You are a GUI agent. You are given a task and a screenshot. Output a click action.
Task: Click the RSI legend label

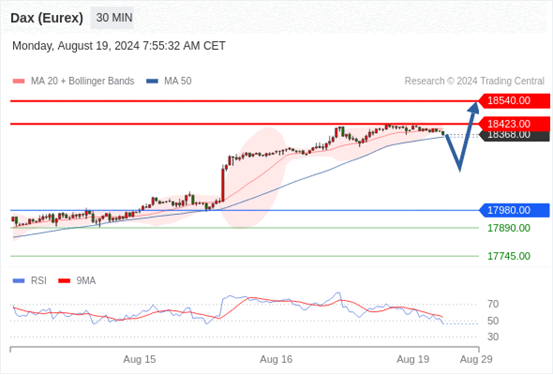(38, 281)
